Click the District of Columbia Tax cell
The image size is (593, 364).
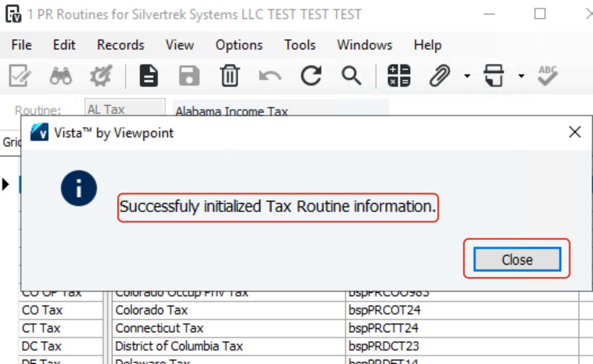229,346
